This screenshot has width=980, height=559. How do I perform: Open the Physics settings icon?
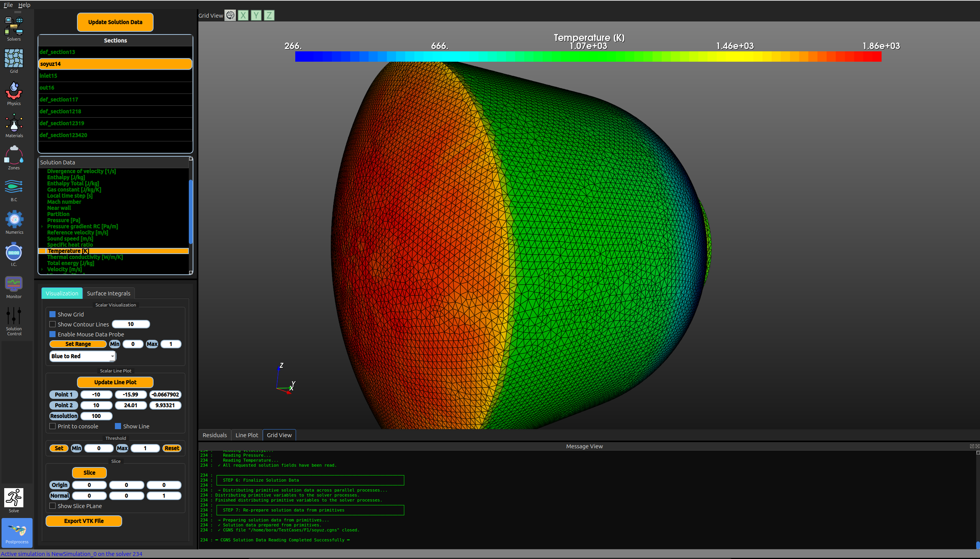pos(14,91)
